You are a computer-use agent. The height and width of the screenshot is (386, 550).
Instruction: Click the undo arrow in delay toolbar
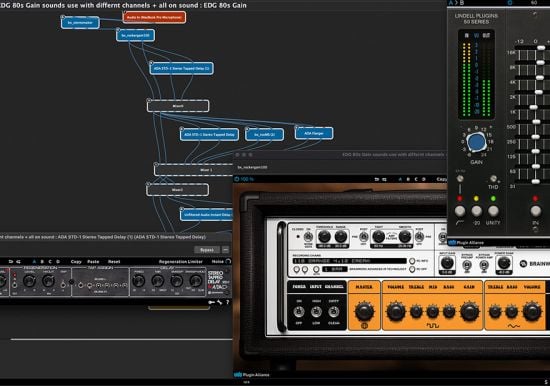click(x=11, y=262)
